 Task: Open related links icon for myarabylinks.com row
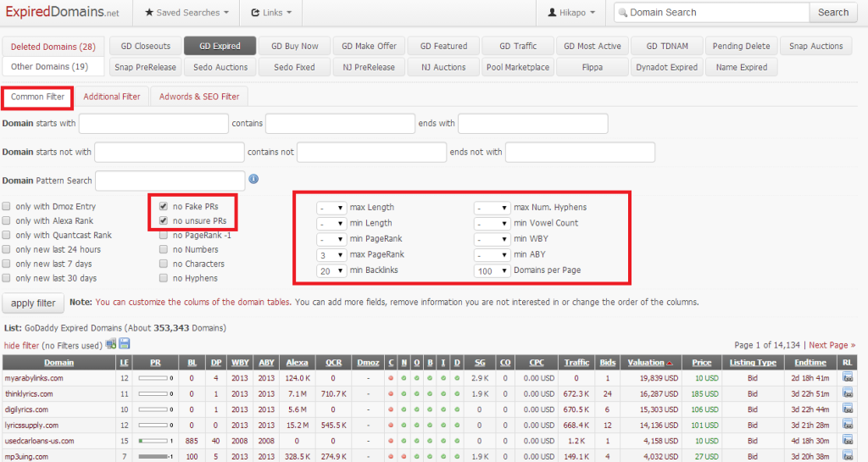pyautogui.click(x=848, y=377)
